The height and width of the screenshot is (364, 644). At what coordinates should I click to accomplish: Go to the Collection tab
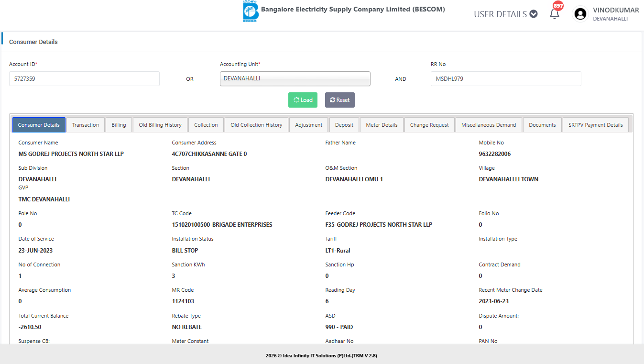206,125
